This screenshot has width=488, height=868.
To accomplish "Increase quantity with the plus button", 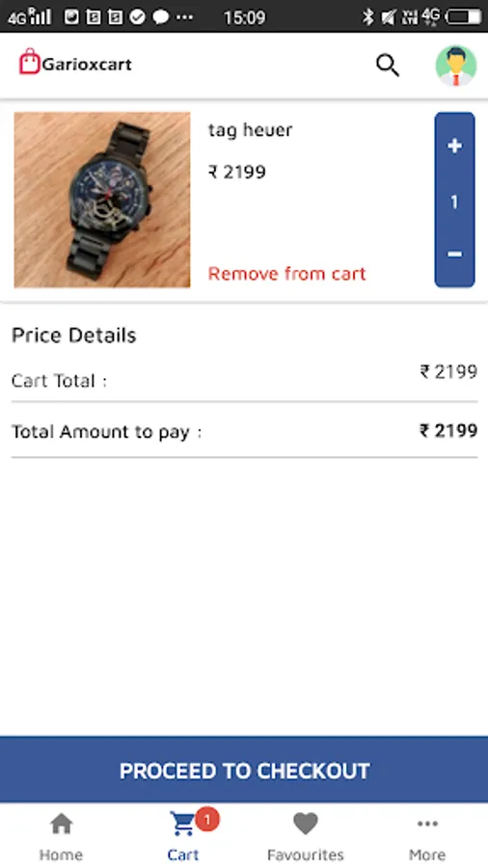I will coord(455,146).
